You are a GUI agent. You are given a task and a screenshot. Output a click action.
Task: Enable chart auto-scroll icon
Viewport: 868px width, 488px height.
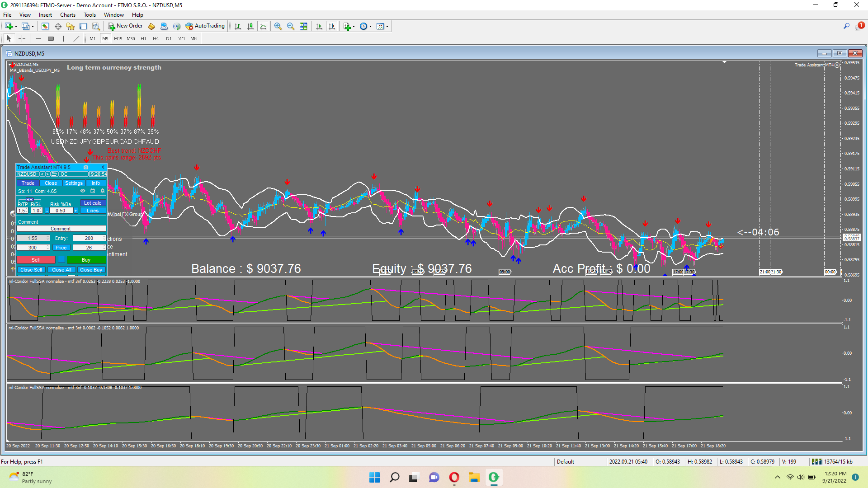coord(319,26)
